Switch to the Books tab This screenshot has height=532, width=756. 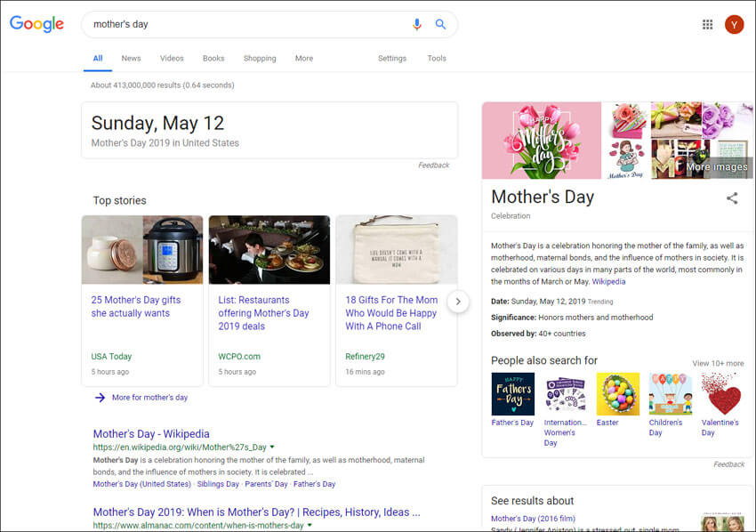pyautogui.click(x=213, y=59)
